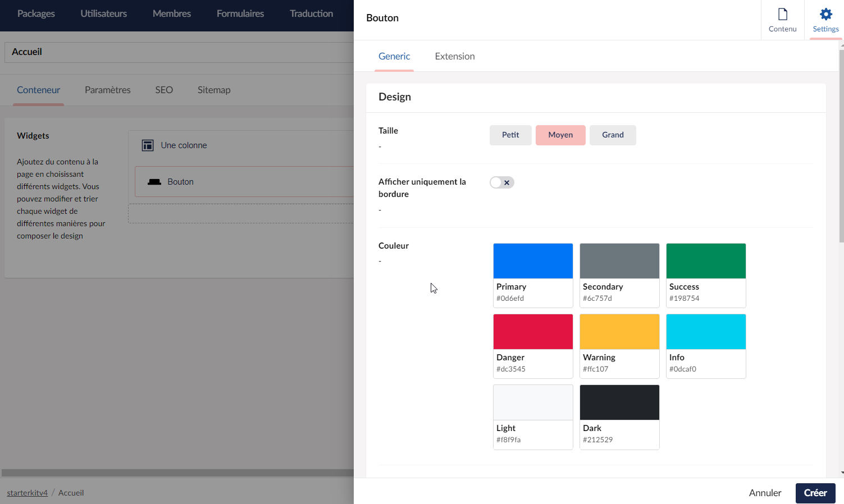Screen dimensions: 844x504
Task: Click the settings panel vertical scrollbar
Action: [841, 146]
